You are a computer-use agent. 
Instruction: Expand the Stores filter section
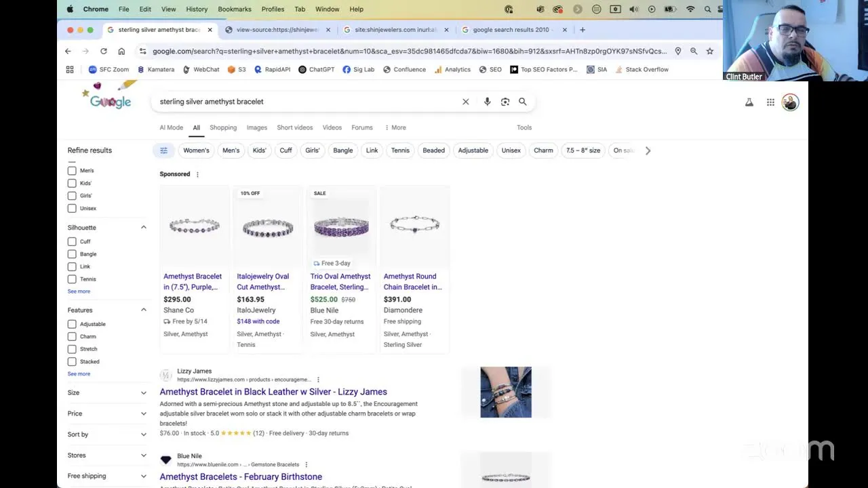107,455
